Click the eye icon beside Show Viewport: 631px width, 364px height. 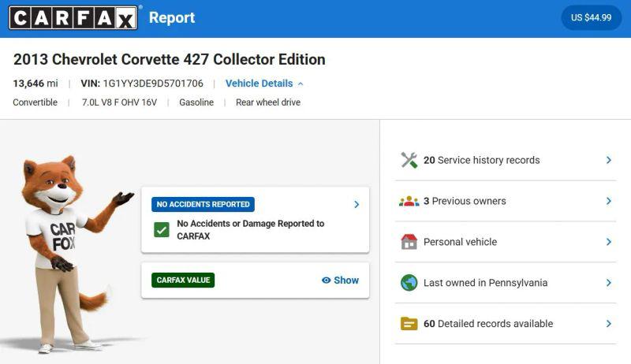(x=326, y=280)
